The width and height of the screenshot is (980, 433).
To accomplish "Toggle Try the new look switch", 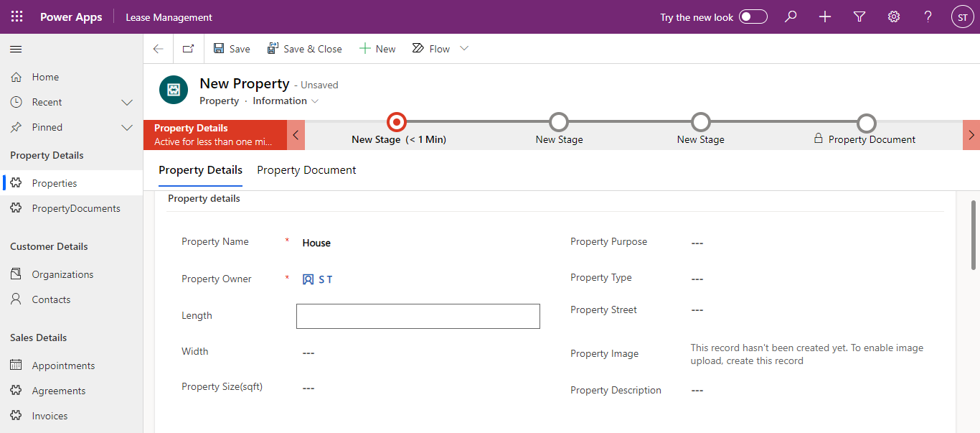I will coord(753,17).
